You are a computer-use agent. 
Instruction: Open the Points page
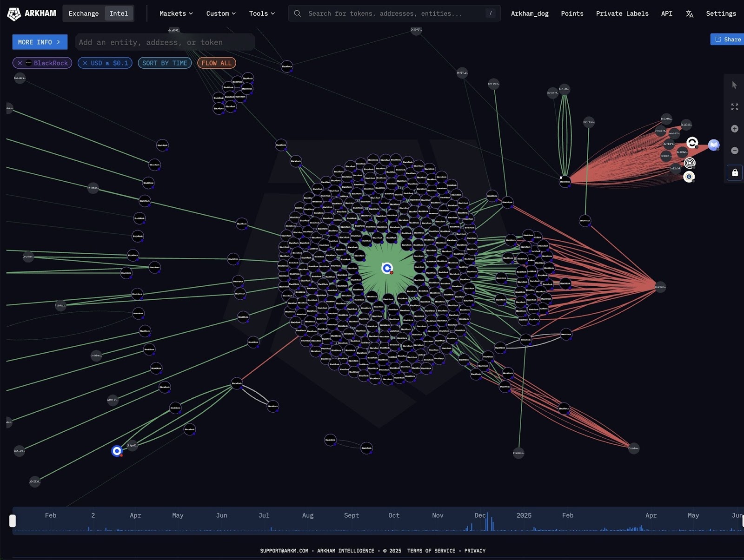coord(572,13)
